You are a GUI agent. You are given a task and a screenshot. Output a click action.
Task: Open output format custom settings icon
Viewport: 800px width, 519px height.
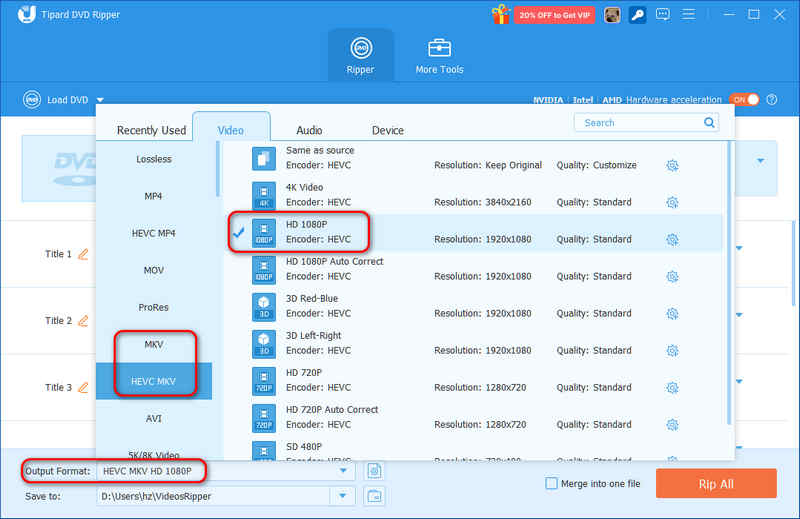(x=374, y=471)
